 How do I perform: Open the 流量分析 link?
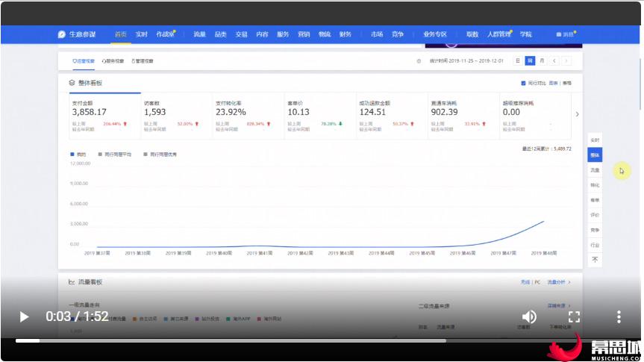tap(559, 282)
